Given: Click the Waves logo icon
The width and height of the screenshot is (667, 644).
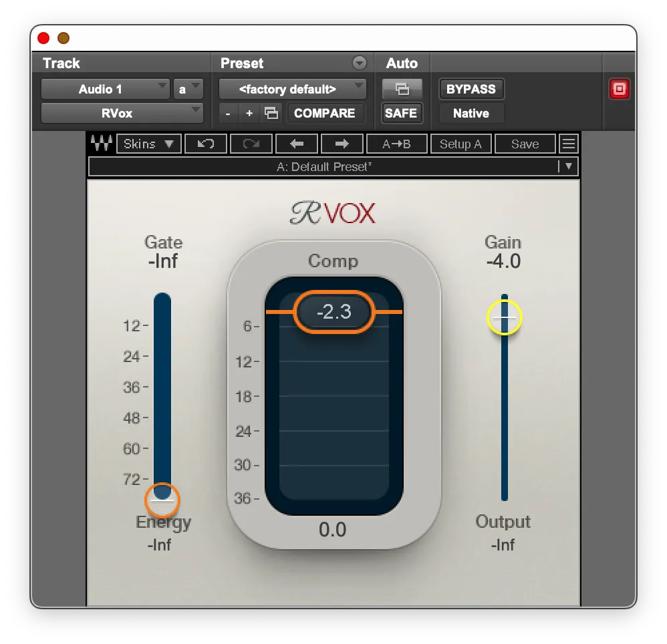Looking at the screenshot, I should point(100,143).
